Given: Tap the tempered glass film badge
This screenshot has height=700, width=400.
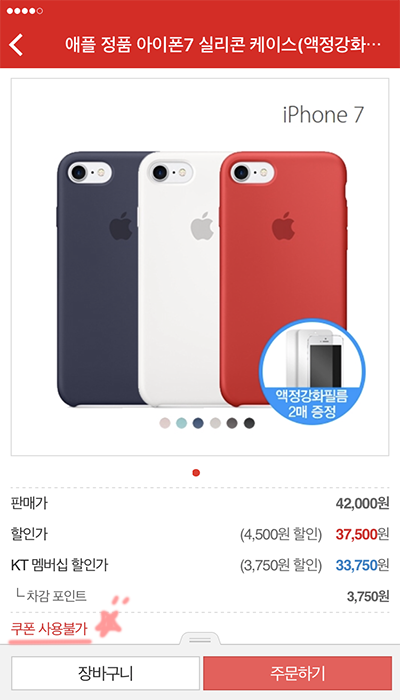Looking at the screenshot, I should (x=312, y=371).
